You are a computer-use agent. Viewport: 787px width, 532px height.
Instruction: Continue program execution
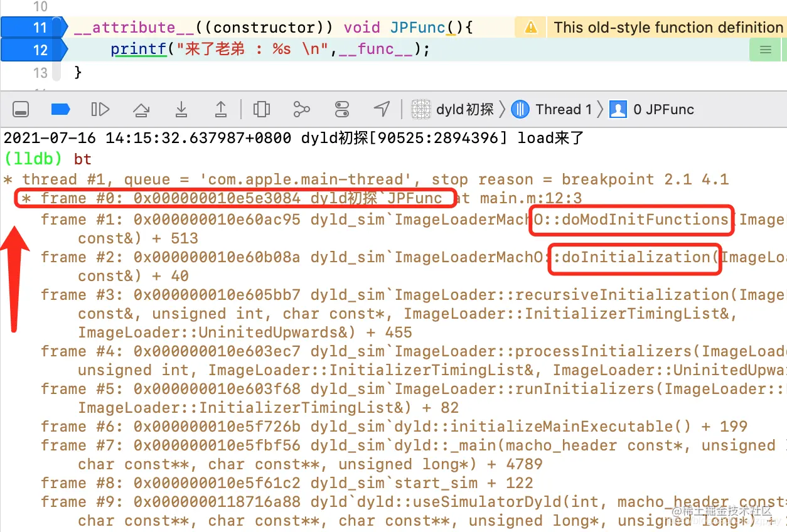point(100,110)
